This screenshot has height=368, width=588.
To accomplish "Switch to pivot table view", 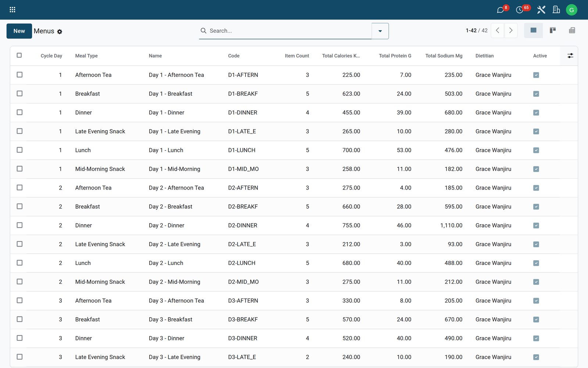I will 572,31.
